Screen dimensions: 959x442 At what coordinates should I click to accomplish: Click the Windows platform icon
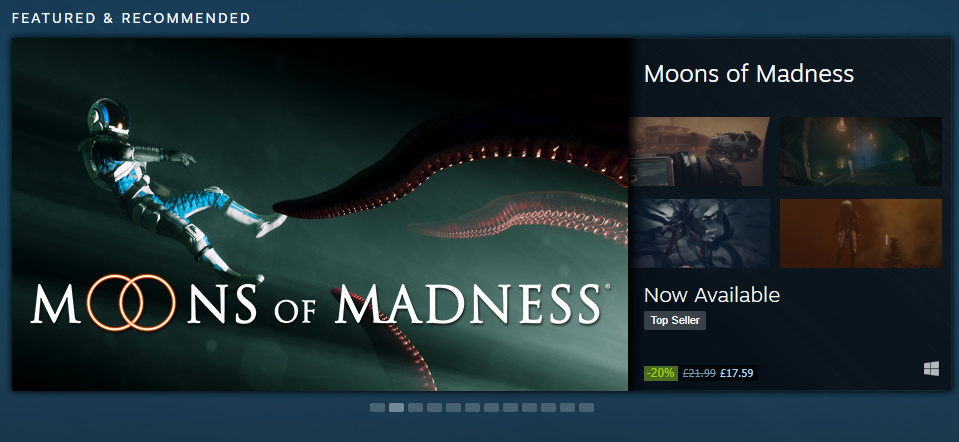click(931, 369)
